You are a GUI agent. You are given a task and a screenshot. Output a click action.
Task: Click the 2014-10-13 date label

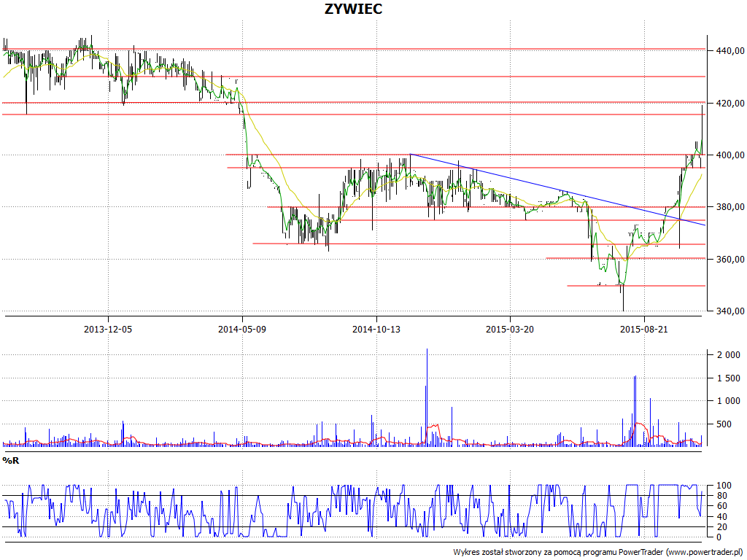click(x=376, y=329)
